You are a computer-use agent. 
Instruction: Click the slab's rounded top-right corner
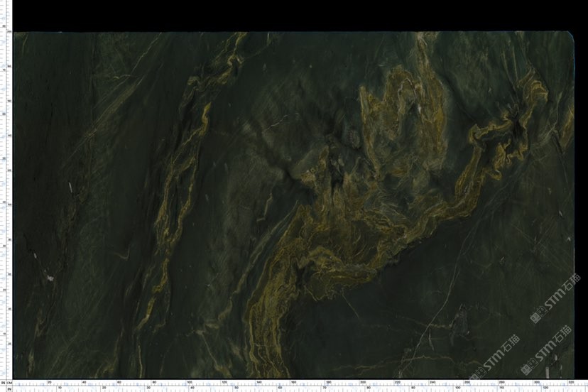(x=570, y=35)
